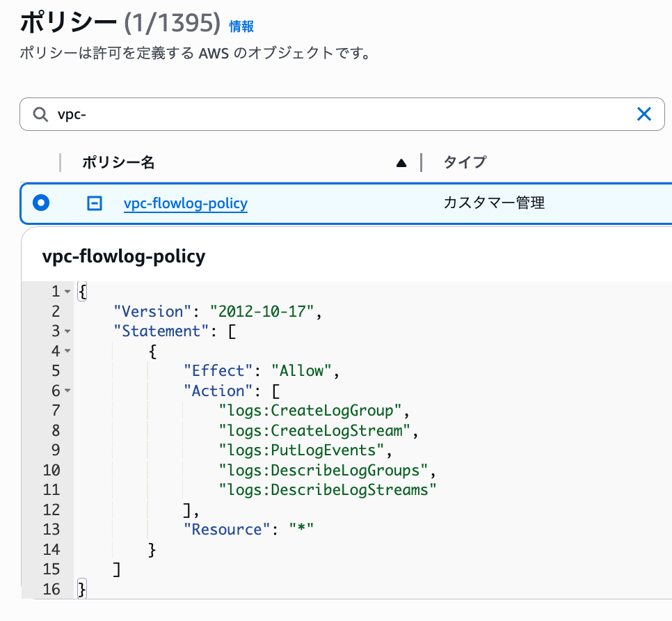Click the タイプ column header
Image resolution: width=672 pixels, height=621 pixels.
tap(465, 162)
